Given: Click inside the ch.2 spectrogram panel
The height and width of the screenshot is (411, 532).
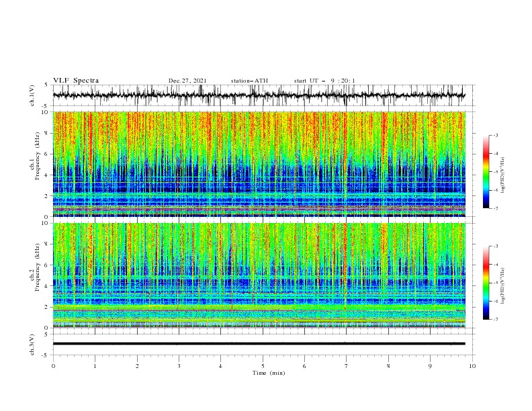Looking at the screenshot, I should tap(259, 275).
